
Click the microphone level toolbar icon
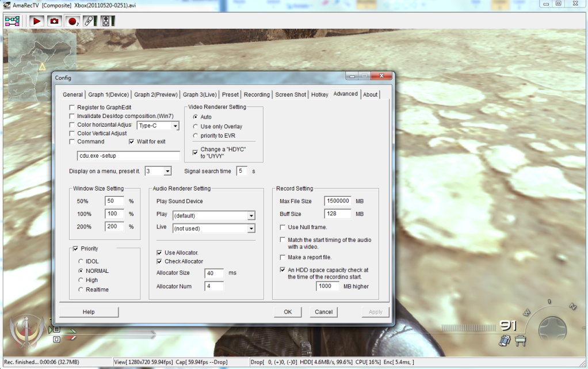90,21
